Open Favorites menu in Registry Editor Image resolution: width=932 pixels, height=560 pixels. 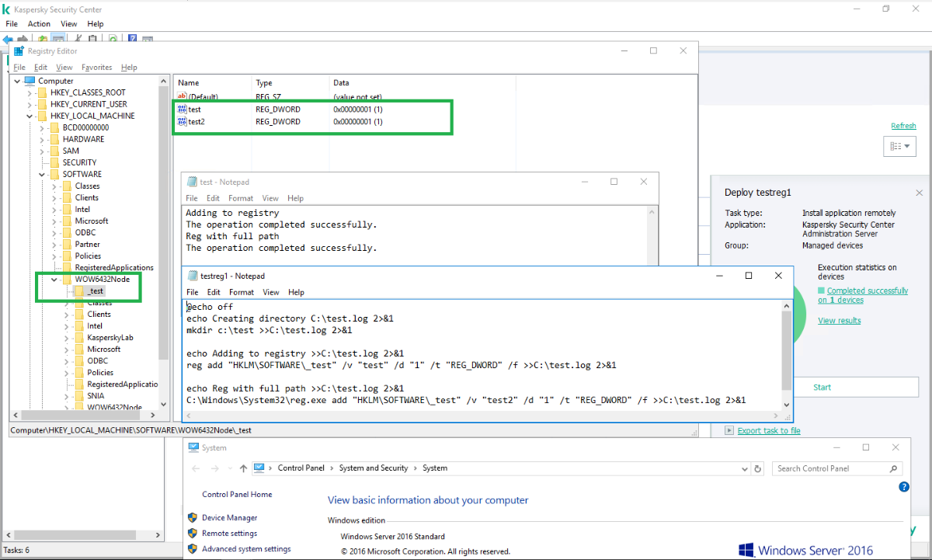pyautogui.click(x=96, y=68)
